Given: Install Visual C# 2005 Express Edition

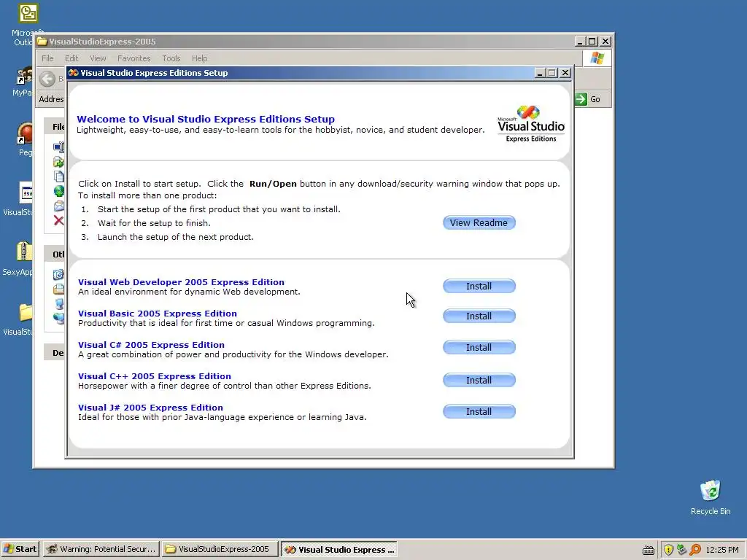Looking at the screenshot, I should pyautogui.click(x=479, y=348).
